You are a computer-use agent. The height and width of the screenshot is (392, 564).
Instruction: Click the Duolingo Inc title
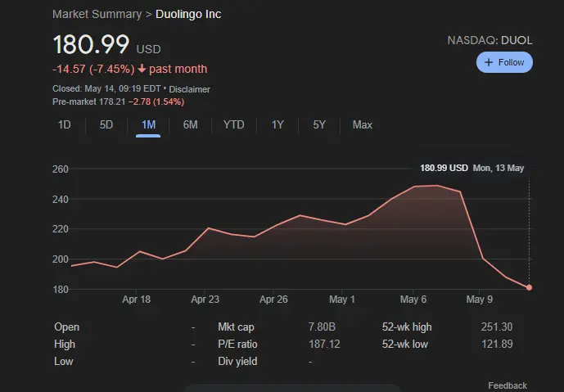[x=188, y=15]
